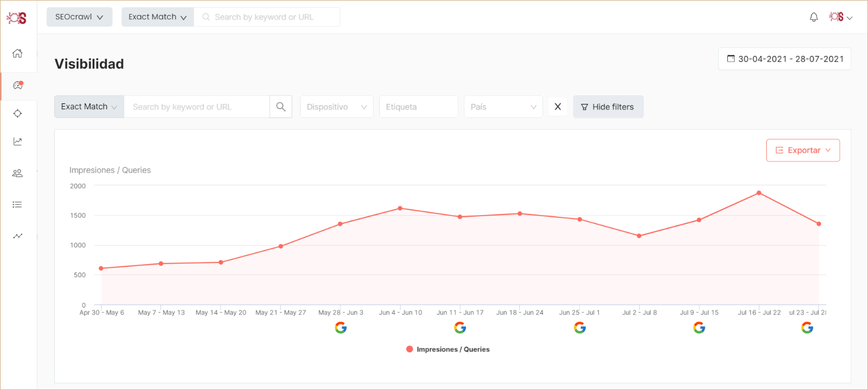Viewport: 868px width, 390px height.
Task: Open the date range picker 30-04-2021 - 28-07-2021
Action: tap(784, 59)
